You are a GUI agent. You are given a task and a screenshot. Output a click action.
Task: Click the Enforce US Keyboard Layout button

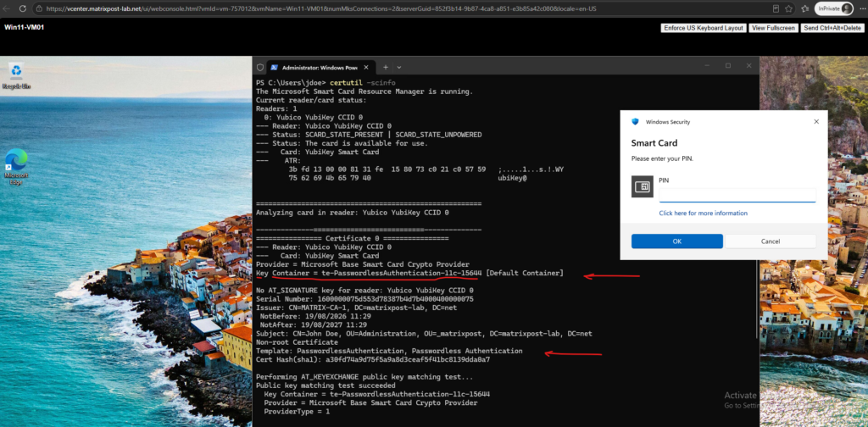click(703, 28)
